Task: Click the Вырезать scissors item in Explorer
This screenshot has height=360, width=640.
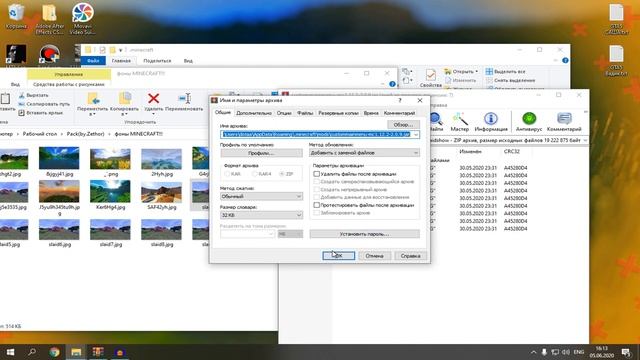Action: [33, 95]
